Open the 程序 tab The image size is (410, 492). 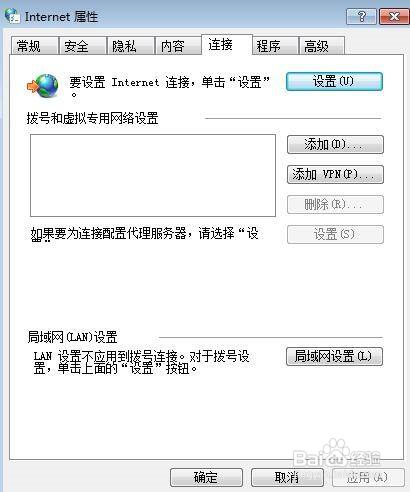pos(275,46)
